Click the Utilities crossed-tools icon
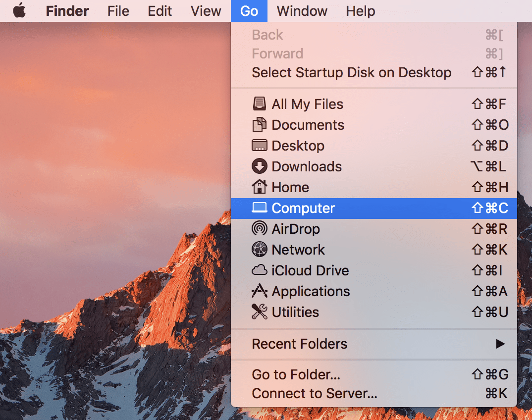532x420 pixels. click(260, 312)
